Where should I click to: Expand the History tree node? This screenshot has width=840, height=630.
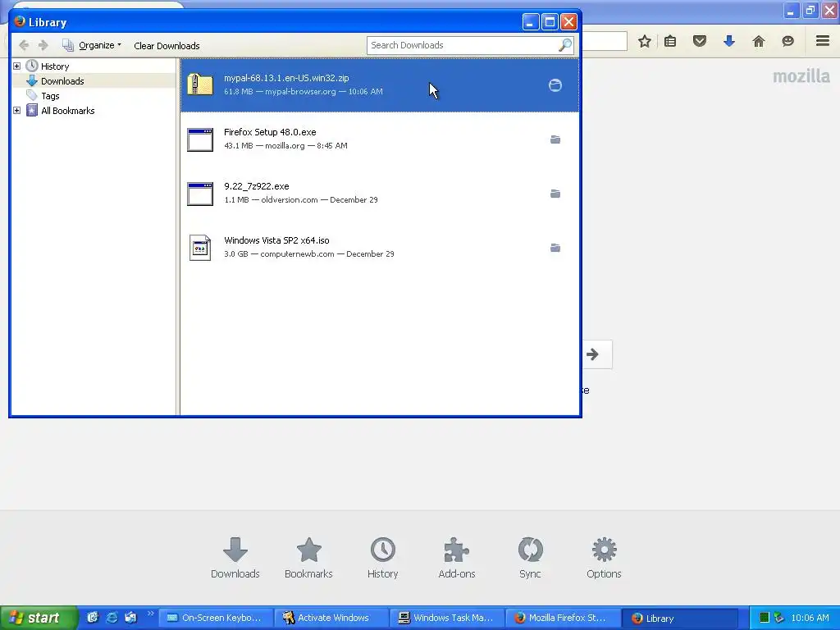[16, 66]
